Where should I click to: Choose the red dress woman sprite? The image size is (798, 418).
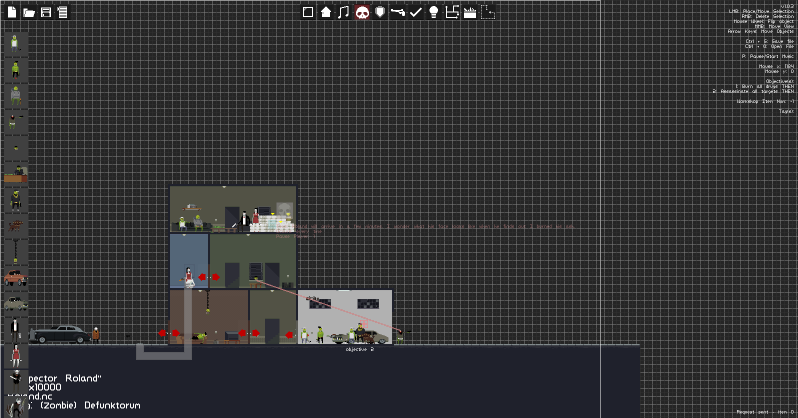pyautogui.click(x=16, y=355)
